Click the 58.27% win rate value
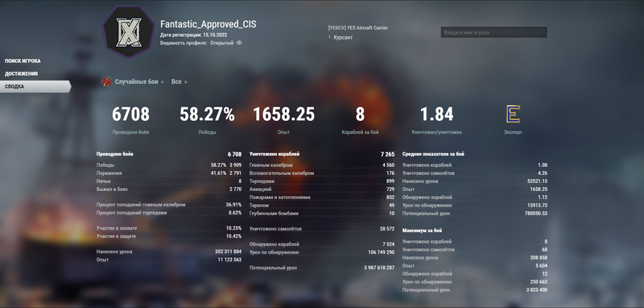This screenshot has width=644, height=308. pos(207,114)
